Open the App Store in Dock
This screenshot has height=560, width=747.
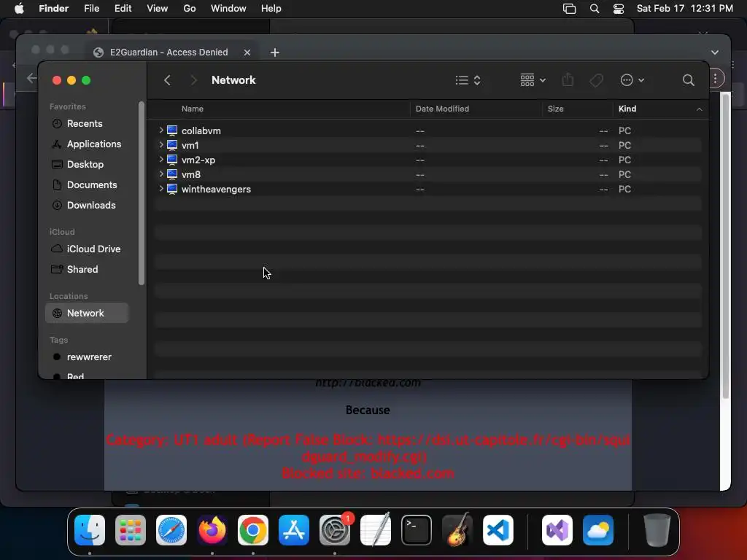point(294,530)
